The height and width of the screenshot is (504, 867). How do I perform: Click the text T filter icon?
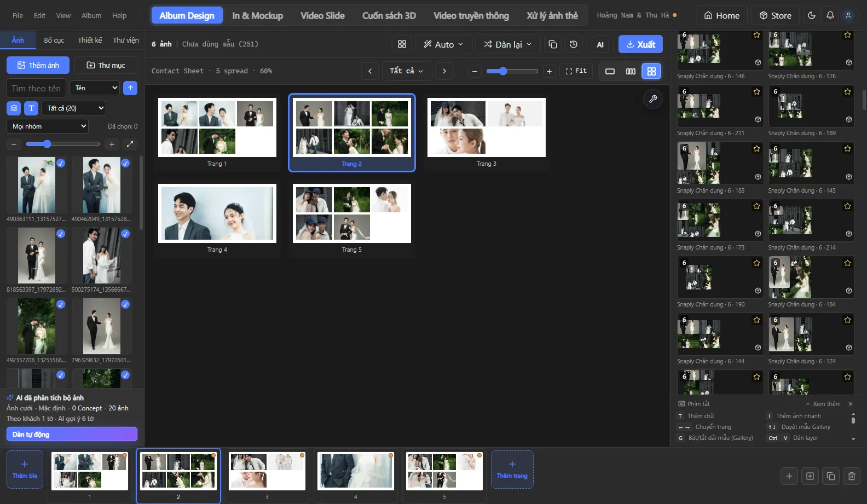[31, 108]
